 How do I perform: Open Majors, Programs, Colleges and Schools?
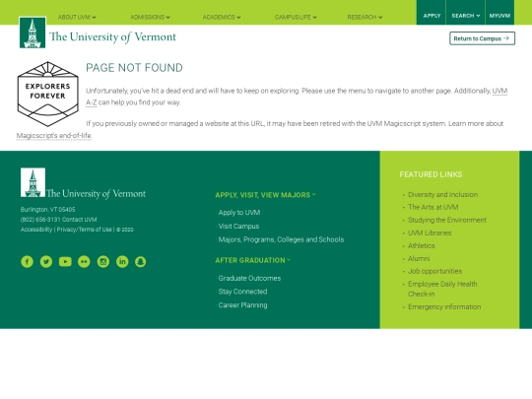coord(281,239)
